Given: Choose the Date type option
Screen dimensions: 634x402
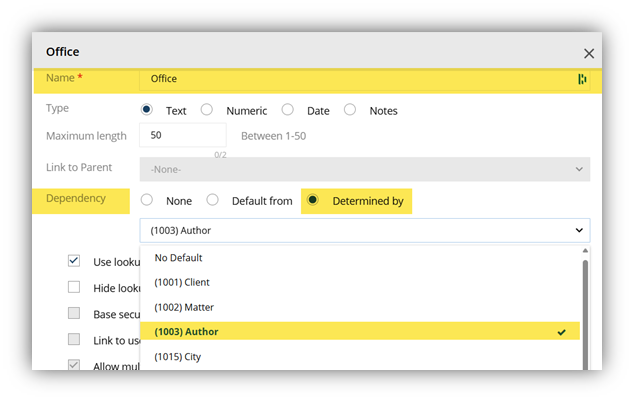Looking at the screenshot, I should (287, 110).
